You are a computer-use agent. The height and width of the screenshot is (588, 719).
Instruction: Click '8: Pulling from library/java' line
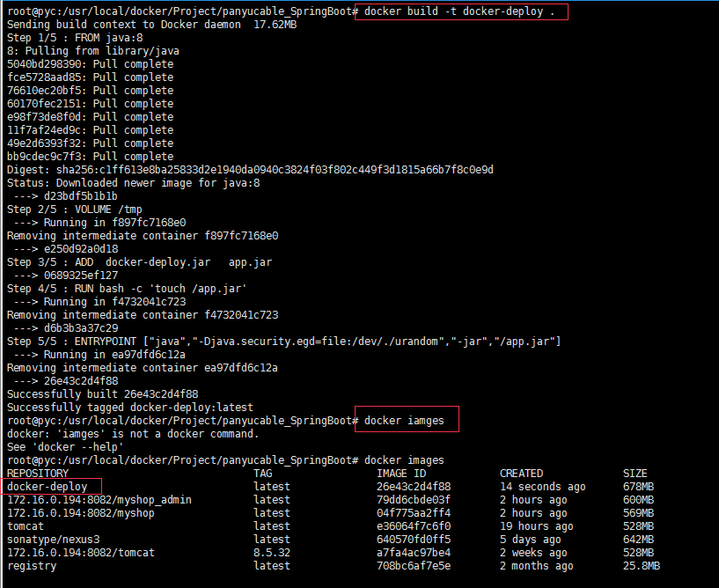[x=93, y=51]
